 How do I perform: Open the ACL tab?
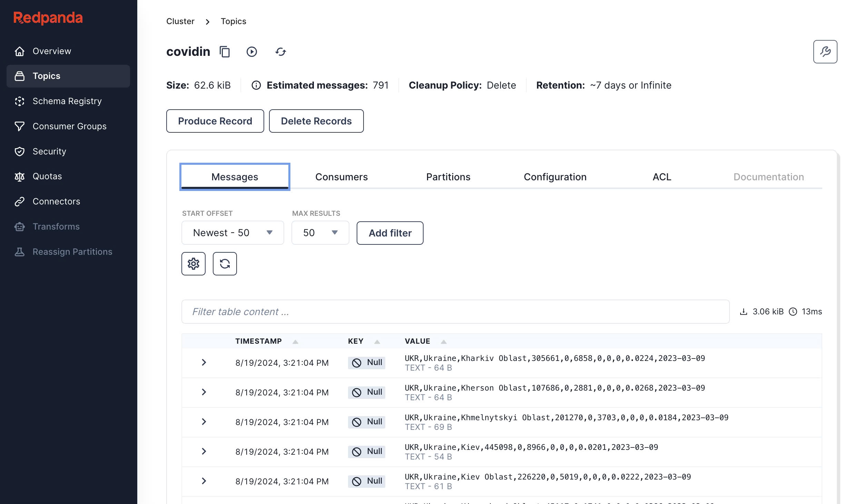click(x=662, y=177)
